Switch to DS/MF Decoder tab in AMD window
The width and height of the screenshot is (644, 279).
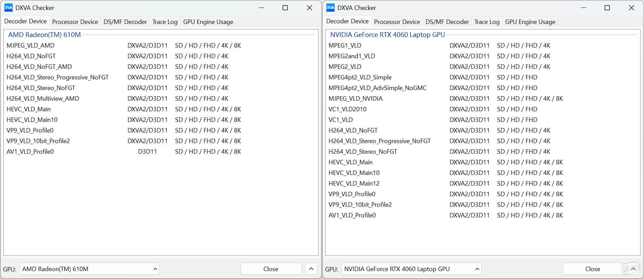(125, 22)
